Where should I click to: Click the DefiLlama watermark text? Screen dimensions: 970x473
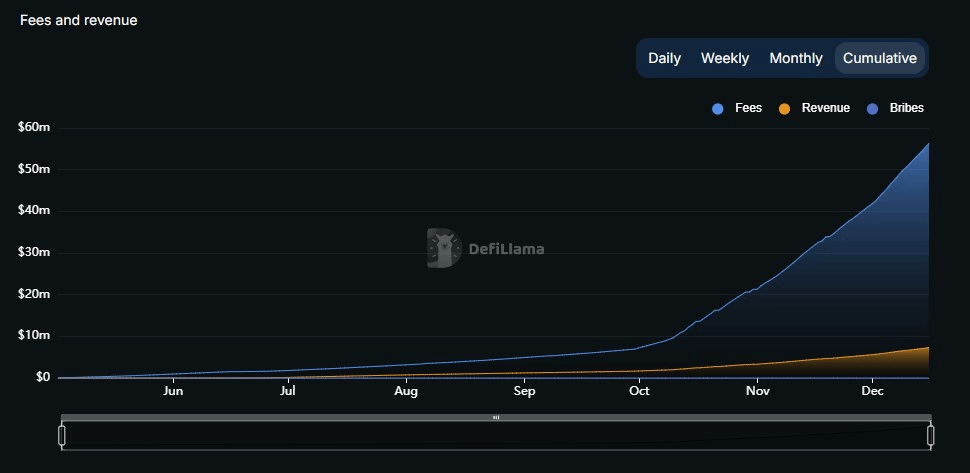[506, 250]
